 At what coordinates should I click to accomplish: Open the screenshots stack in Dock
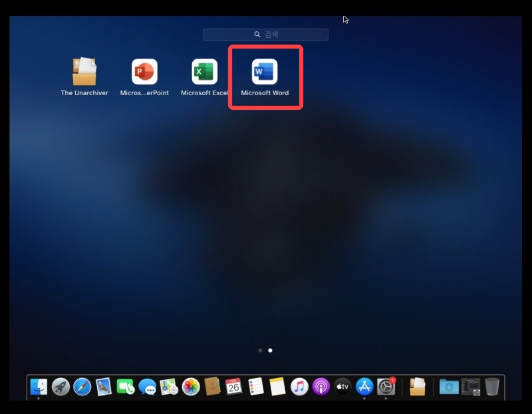(x=471, y=387)
